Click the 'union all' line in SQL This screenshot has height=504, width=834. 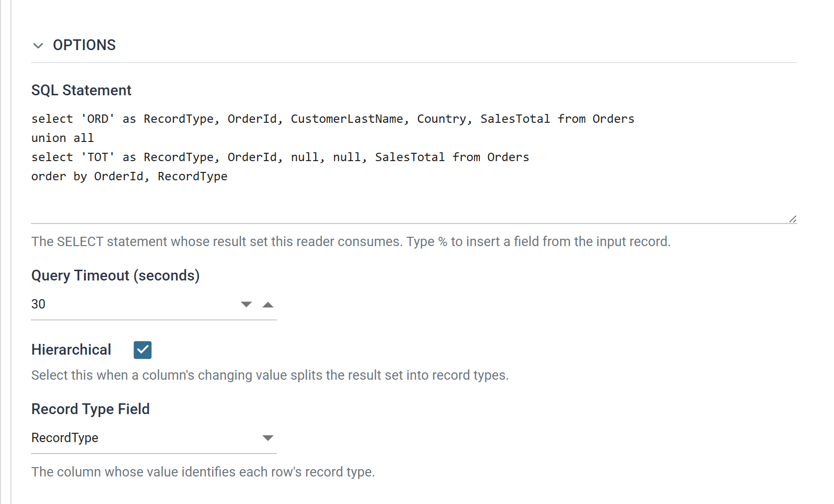[62, 138]
